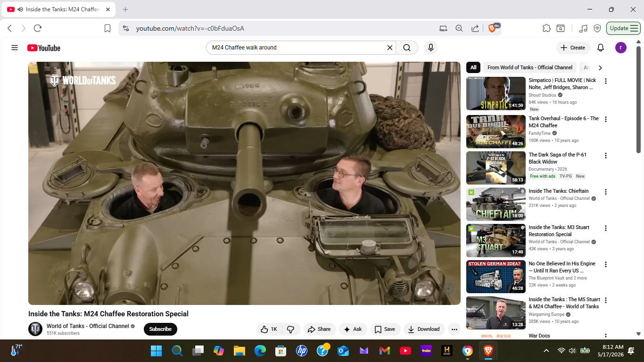
Task: Click the Update menu button in Brave
Action: point(623,28)
